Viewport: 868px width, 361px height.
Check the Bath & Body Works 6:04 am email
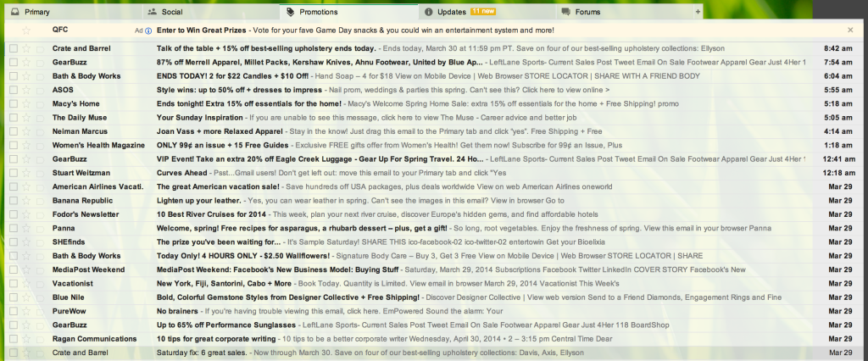click(14, 76)
